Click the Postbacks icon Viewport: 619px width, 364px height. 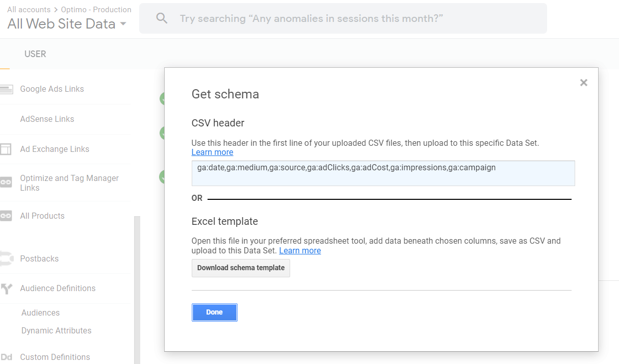point(6,259)
